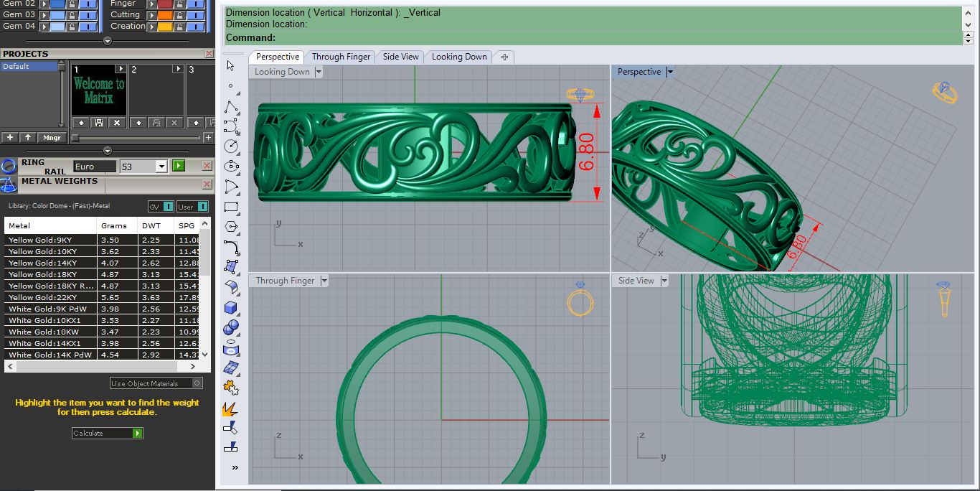Toggle visibility switch for Gem 03 layer
The height and width of the screenshot is (491, 980).
[x=88, y=14]
